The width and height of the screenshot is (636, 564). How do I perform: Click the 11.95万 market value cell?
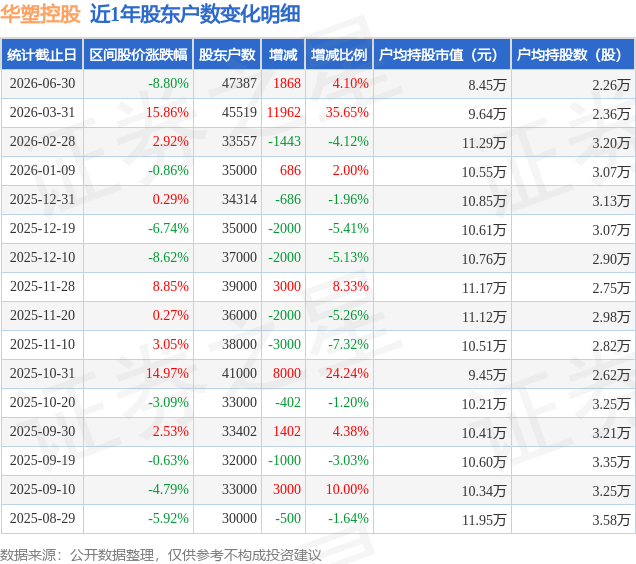(484, 520)
